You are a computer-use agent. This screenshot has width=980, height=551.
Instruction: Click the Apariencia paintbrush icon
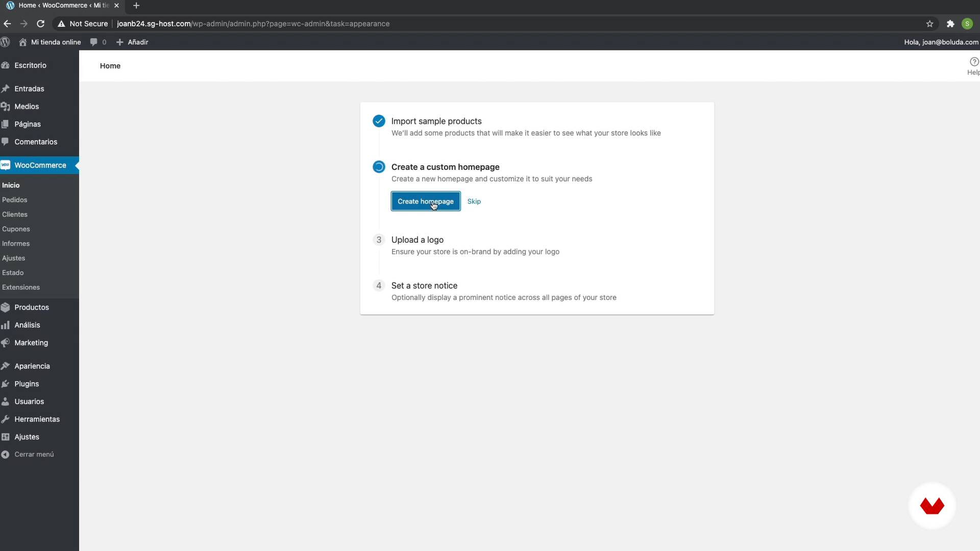coord(6,366)
